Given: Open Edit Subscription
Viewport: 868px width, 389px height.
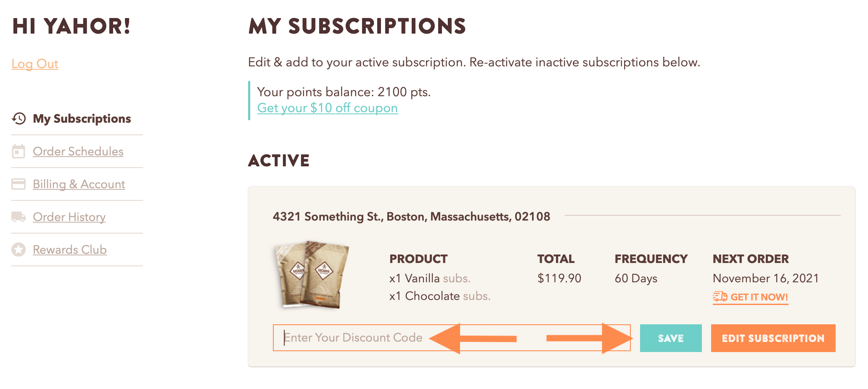Looking at the screenshot, I should pyautogui.click(x=773, y=338).
